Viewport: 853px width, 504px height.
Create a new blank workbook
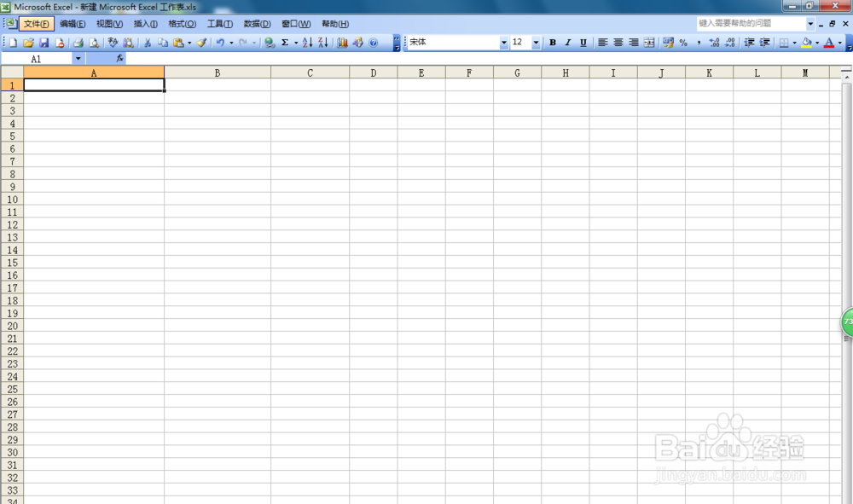pyautogui.click(x=13, y=43)
